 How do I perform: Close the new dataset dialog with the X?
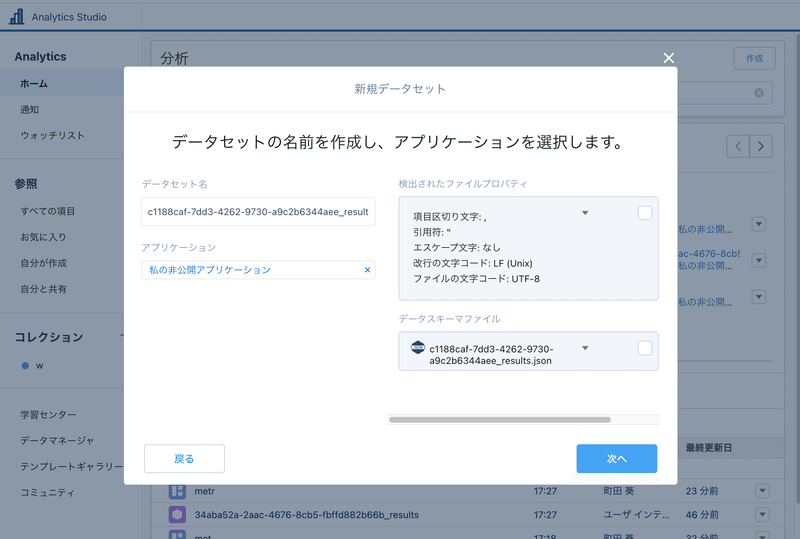pyautogui.click(x=668, y=58)
